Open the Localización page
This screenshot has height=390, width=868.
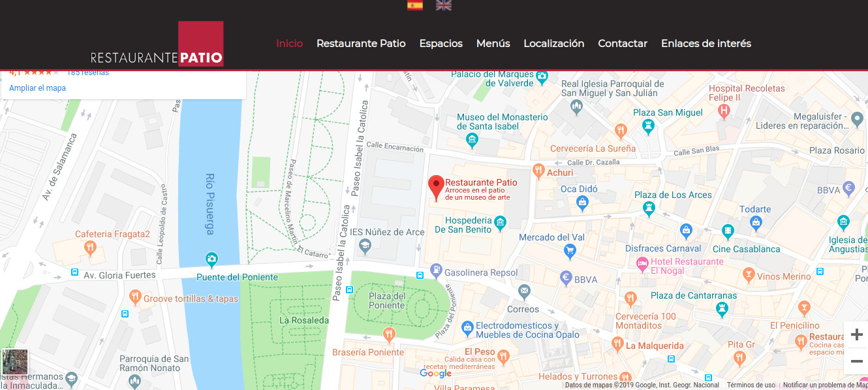pos(553,43)
